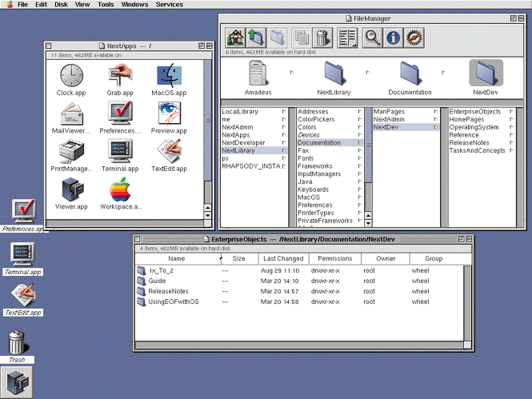Select the UsingEOFwithOS folder row

pos(299,301)
